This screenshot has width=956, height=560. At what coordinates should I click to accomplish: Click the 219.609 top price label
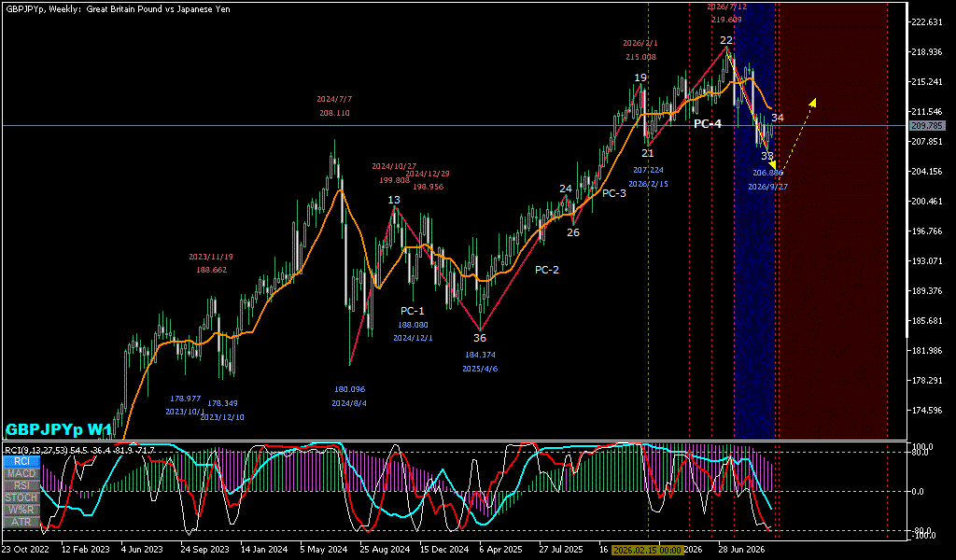724,20
